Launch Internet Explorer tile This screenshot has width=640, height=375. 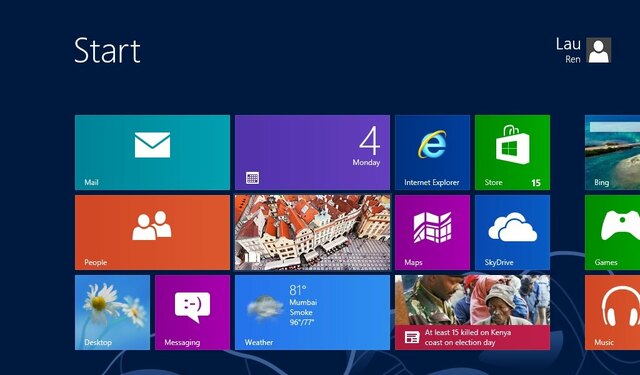tap(432, 152)
